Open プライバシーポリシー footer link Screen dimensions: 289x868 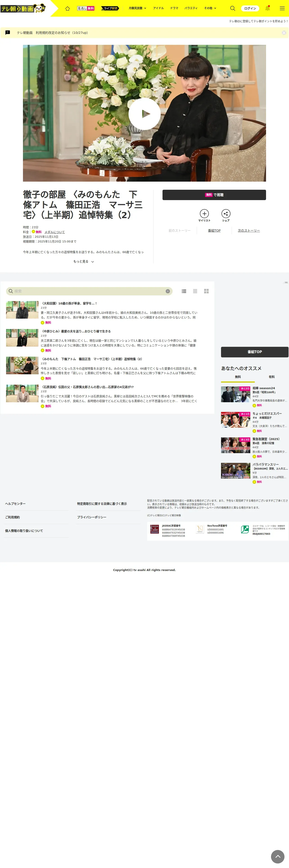pyautogui.click(x=92, y=517)
